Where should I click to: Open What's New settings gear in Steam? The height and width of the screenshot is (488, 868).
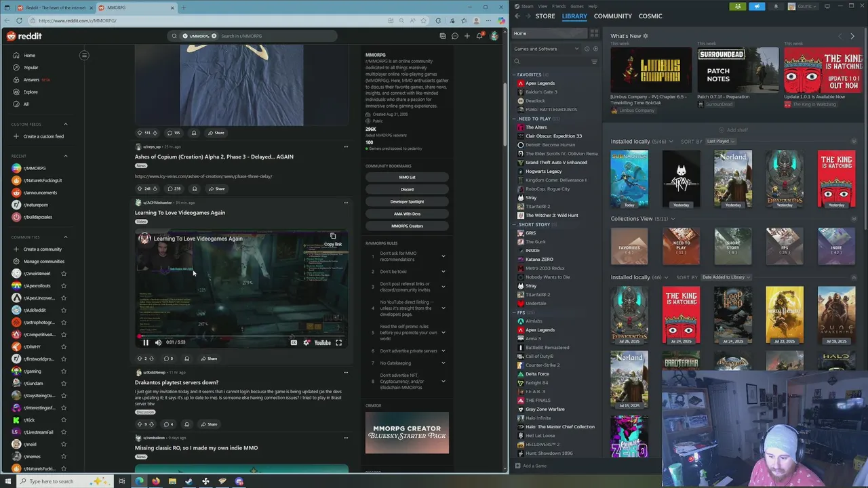pos(646,36)
